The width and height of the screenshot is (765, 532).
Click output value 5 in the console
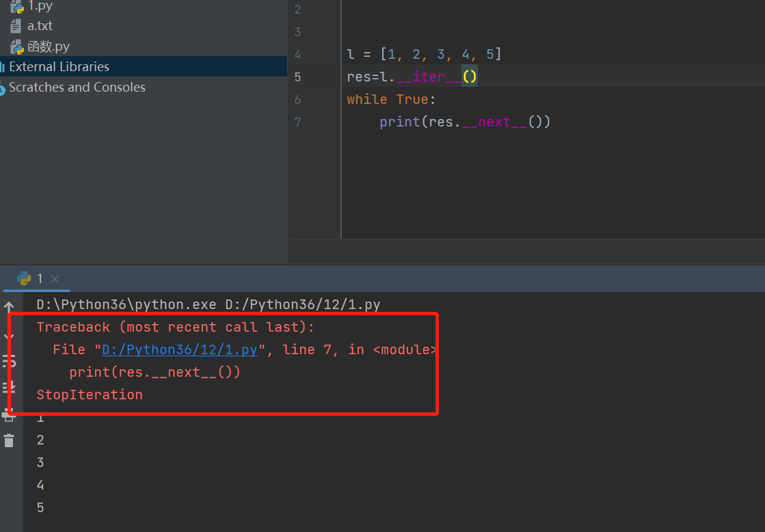coord(40,507)
